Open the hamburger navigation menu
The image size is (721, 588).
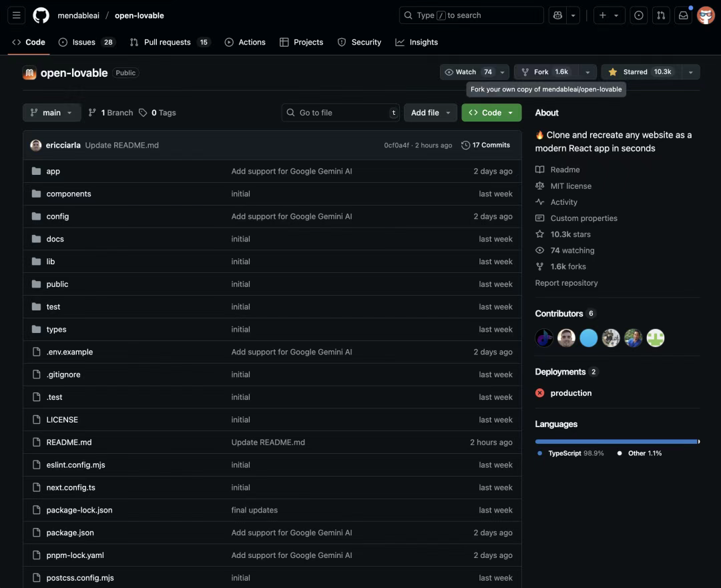click(17, 15)
